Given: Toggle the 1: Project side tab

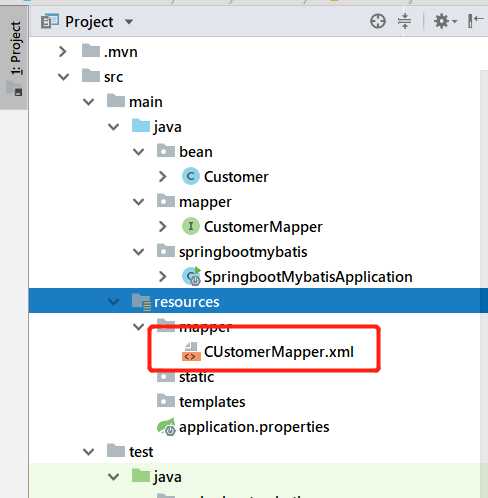Looking at the screenshot, I should coord(15,57).
